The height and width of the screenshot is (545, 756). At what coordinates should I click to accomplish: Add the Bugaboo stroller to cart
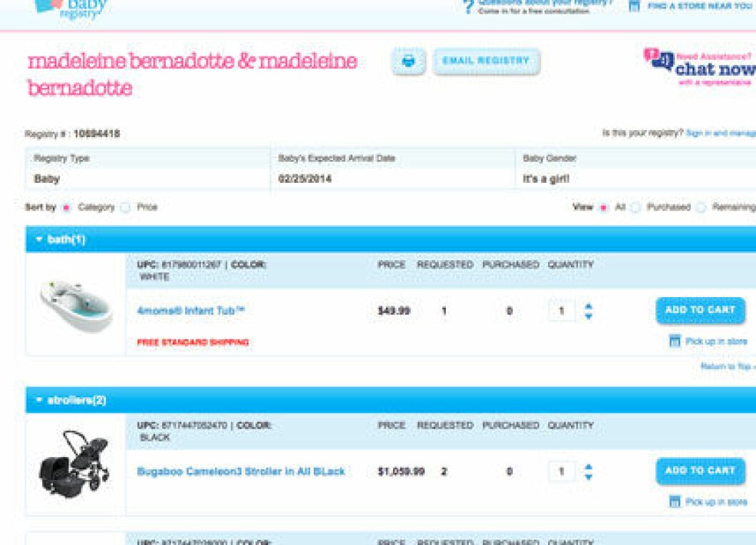point(700,471)
